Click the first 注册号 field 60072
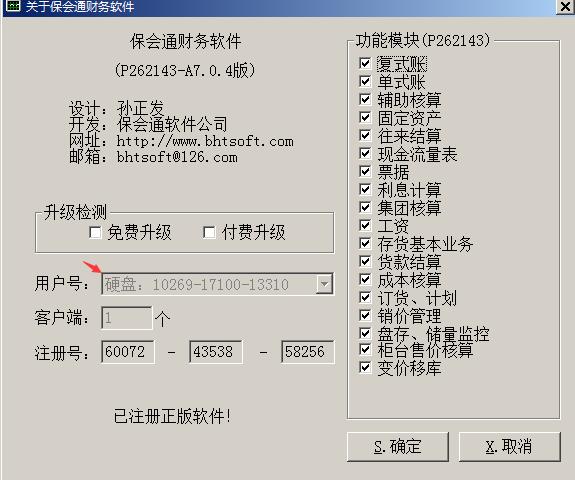575x480 pixels. coord(128,352)
